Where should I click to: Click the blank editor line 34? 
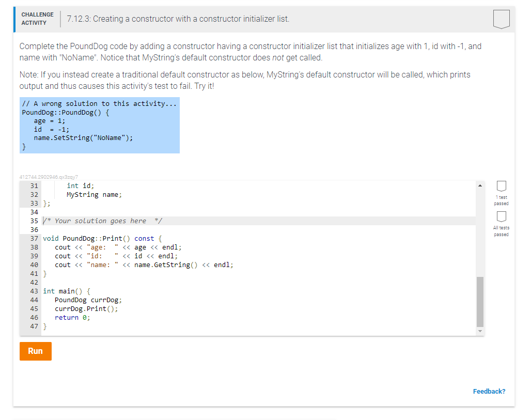259,212
